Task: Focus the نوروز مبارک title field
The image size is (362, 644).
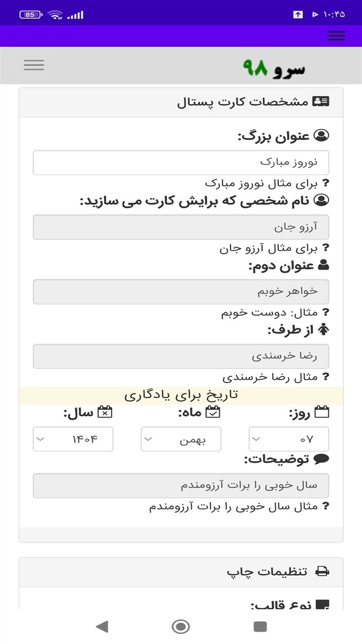Action: [181, 163]
